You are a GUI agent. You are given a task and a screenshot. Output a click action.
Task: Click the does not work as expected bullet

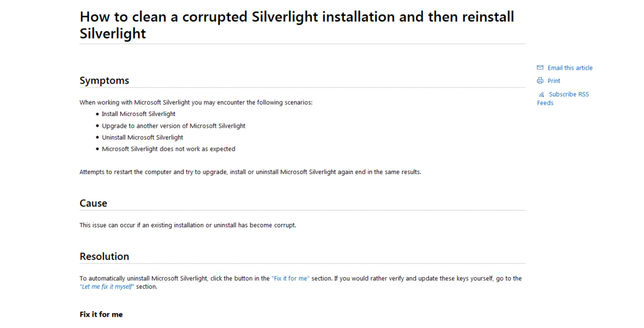click(x=169, y=149)
